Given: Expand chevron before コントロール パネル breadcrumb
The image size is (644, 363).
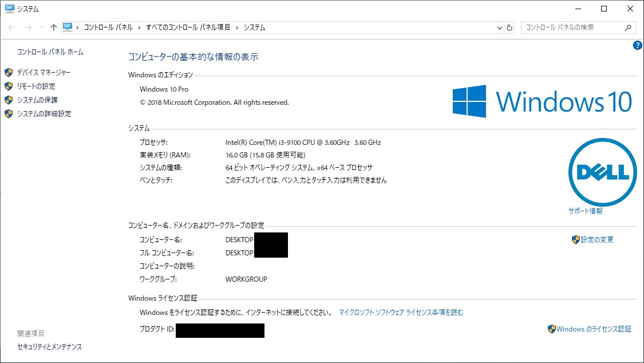Looking at the screenshot, I should click(x=77, y=27).
